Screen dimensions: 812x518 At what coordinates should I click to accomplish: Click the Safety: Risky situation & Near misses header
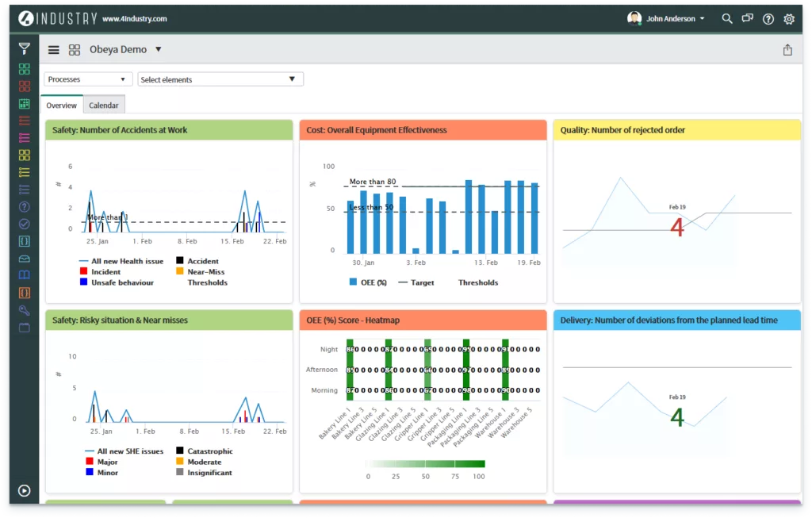click(x=170, y=320)
